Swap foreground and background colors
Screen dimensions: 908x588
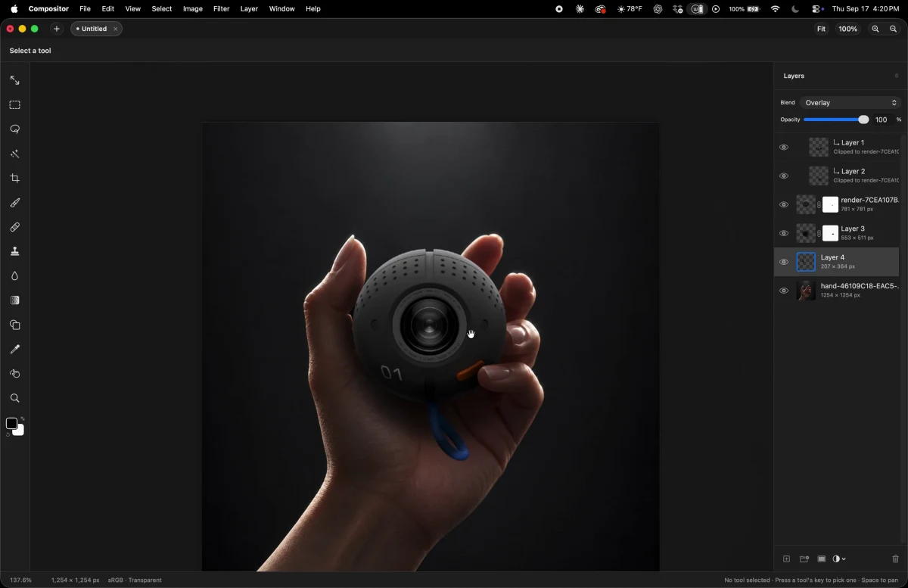[23, 418]
